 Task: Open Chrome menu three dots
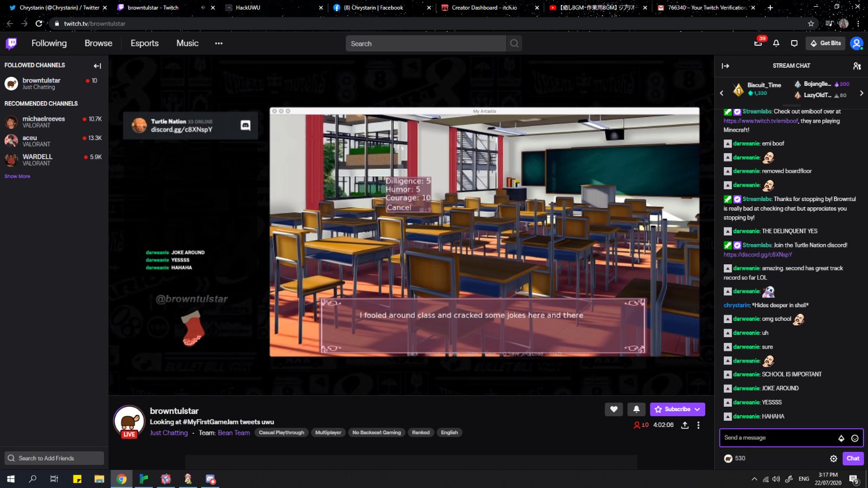coord(859,24)
